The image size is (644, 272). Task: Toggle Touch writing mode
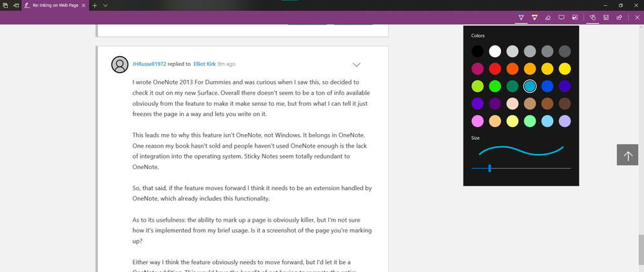coord(592,17)
